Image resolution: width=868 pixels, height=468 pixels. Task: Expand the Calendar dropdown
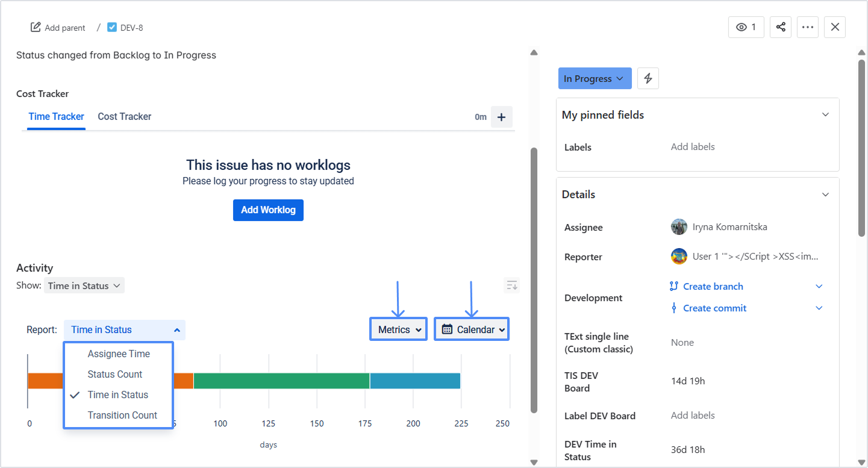click(x=472, y=329)
